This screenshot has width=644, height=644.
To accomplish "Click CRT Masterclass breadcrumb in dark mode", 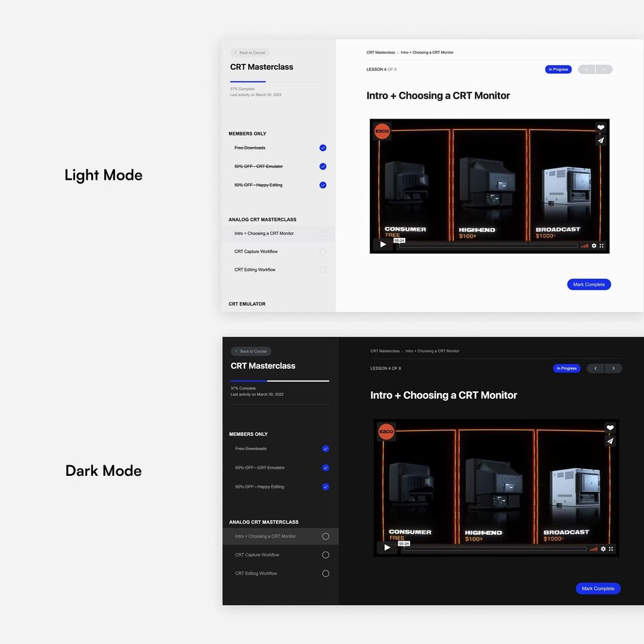I will 385,351.
